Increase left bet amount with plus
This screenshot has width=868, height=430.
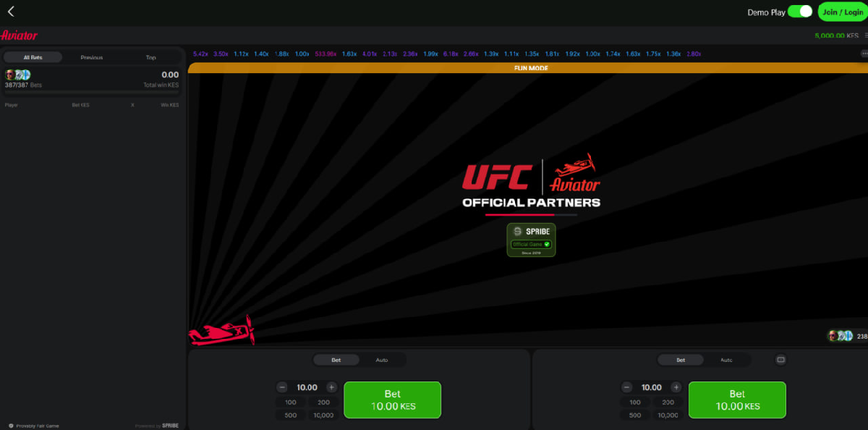click(x=331, y=387)
